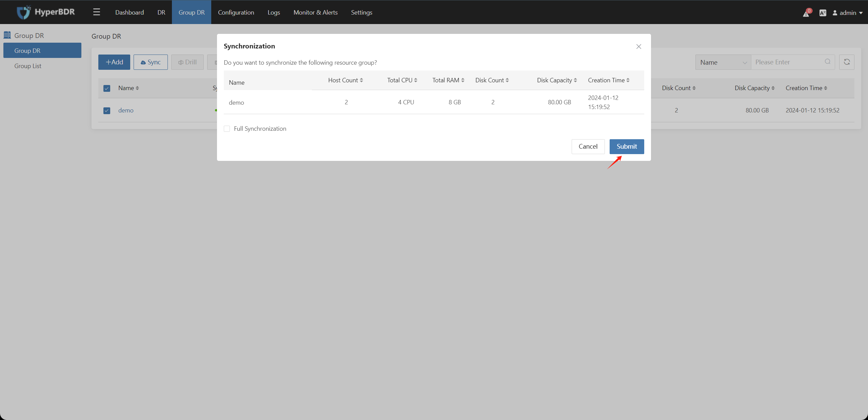Cancel the synchronization dialog
Image resolution: width=868 pixels, height=420 pixels.
point(588,146)
